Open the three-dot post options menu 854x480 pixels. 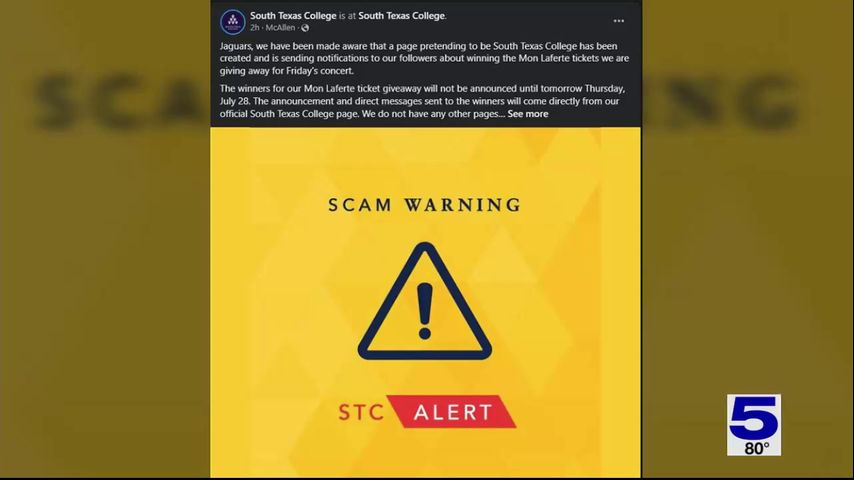pyautogui.click(x=619, y=21)
